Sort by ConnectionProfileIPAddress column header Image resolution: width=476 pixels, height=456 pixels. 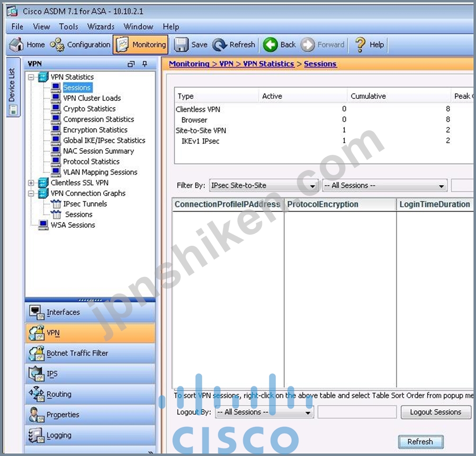[x=228, y=204]
